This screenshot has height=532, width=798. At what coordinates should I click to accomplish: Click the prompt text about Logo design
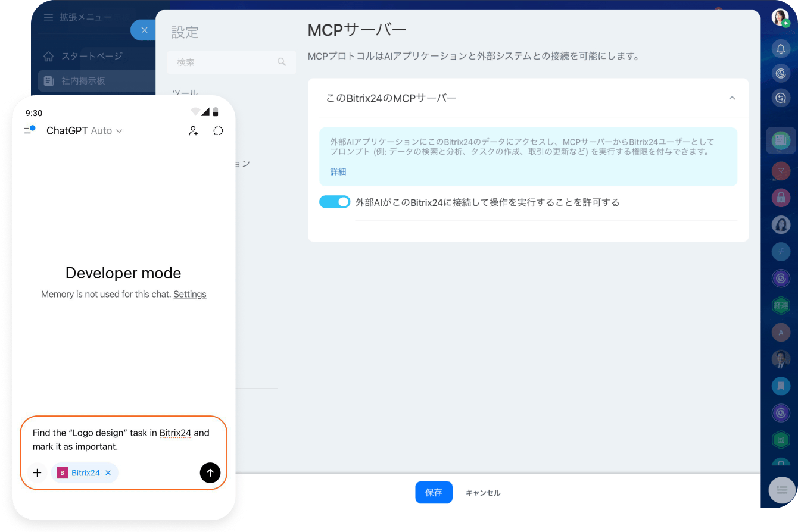[121, 440]
